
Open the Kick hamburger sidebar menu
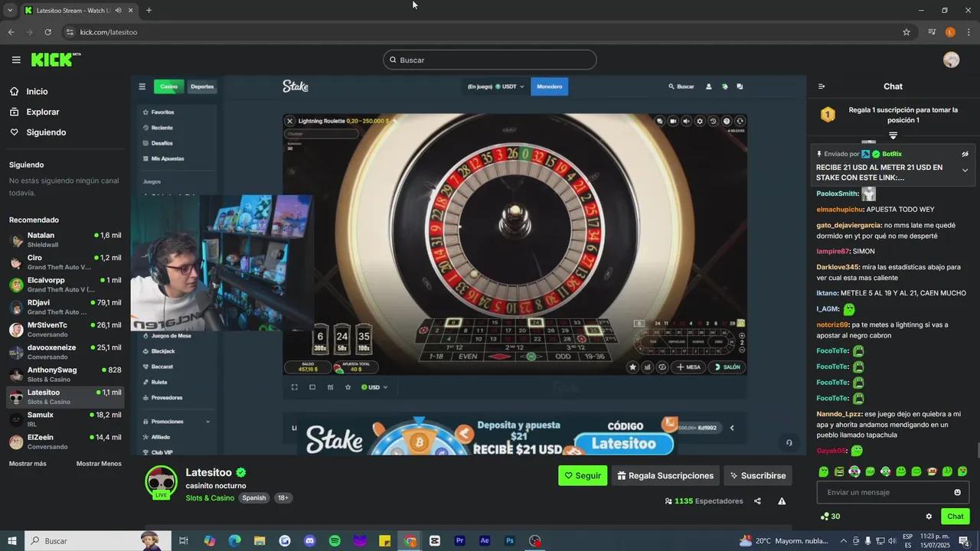16,60
